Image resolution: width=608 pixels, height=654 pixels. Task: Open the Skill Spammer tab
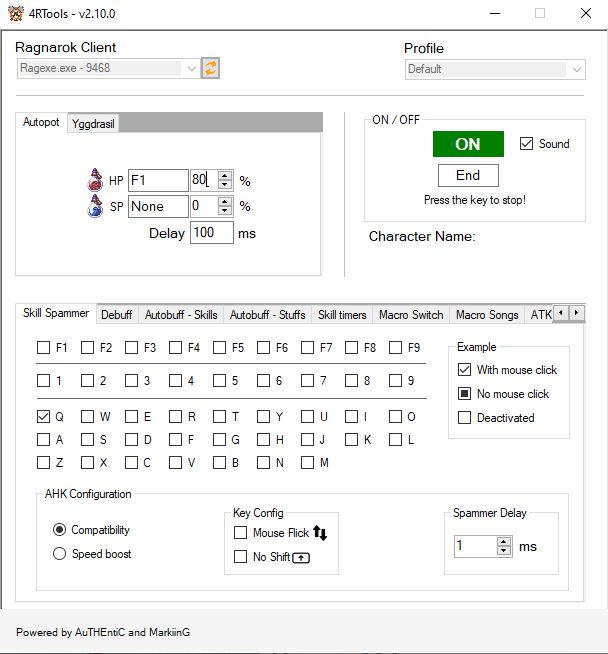pyautogui.click(x=56, y=313)
